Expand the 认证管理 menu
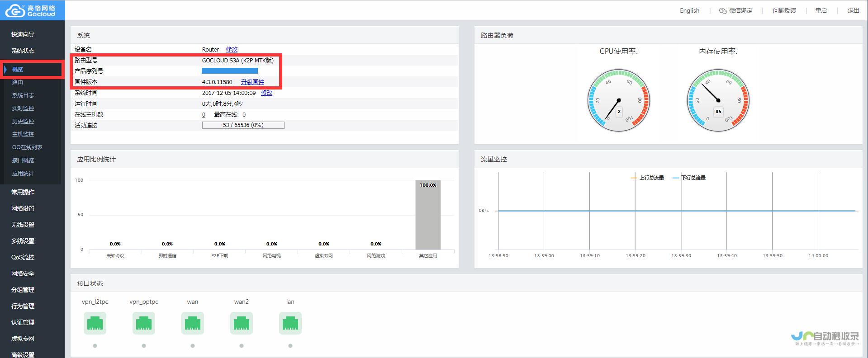Viewport: 868px width, 358px height. point(23,322)
